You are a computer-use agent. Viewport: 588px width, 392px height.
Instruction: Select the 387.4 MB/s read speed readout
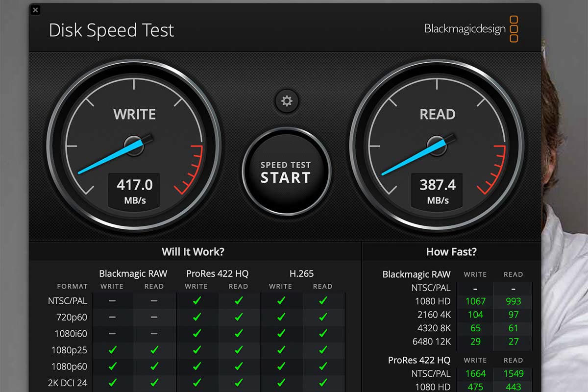(x=438, y=191)
